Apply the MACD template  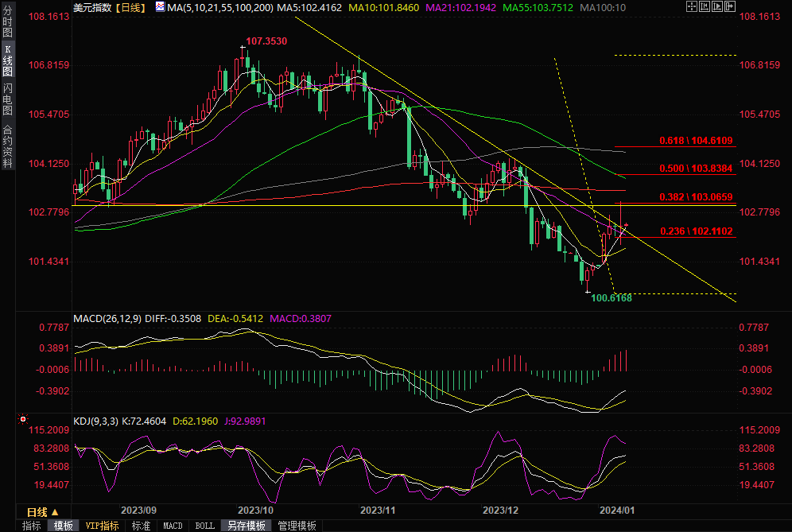coord(173,526)
